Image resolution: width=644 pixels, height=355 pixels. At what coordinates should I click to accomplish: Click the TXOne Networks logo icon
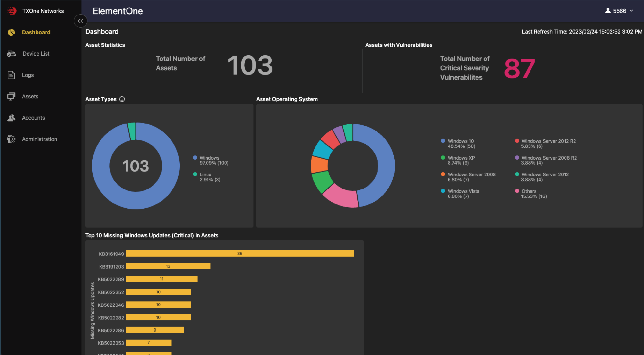click(x=12, y=11)
